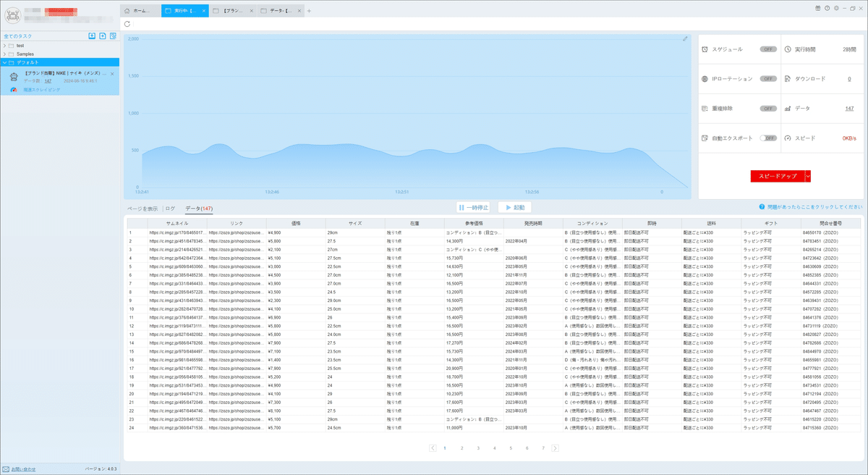Click the 問合せ番号 column header

(x=831, y=224)
